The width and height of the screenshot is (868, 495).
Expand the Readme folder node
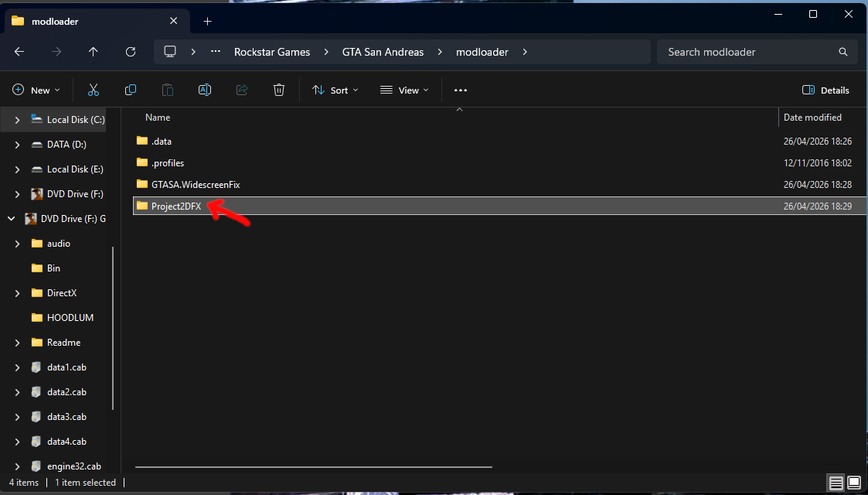[x=17, y=343]
